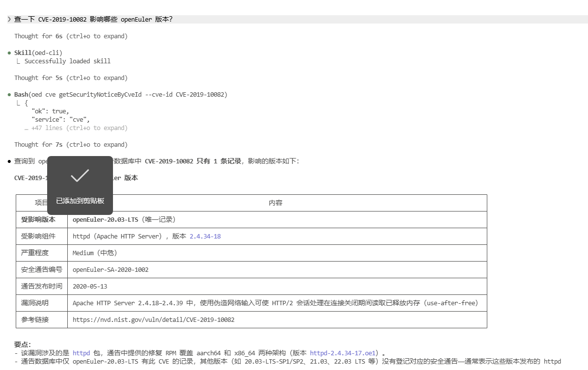Click the bullet before the answer summary

click(9, 161)
